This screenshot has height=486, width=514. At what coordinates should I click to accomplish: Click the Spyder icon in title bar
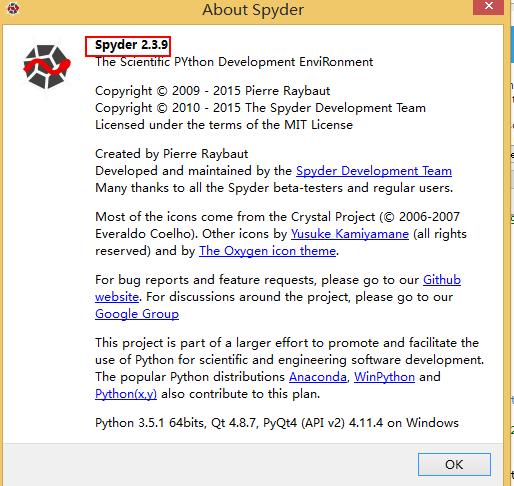coord(13,9)
